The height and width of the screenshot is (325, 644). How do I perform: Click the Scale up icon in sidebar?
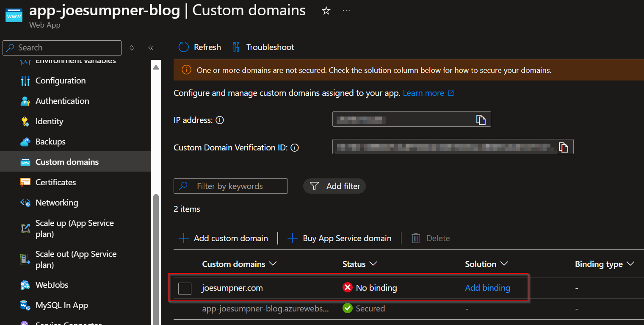(x=25, y=228)
